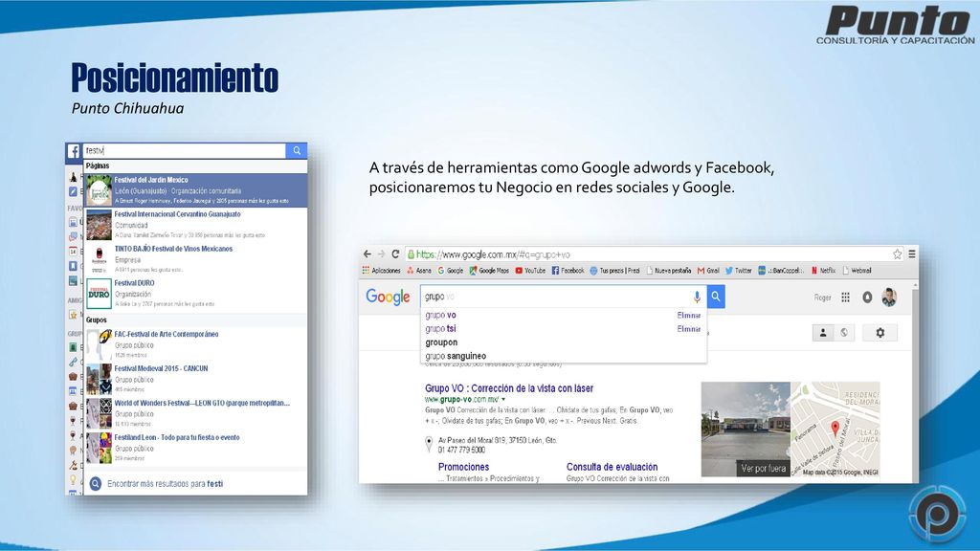Viewport: 980px width, 551px height.
Task: Click the Ver por fuera street view photo
Action: pos(746,430)
